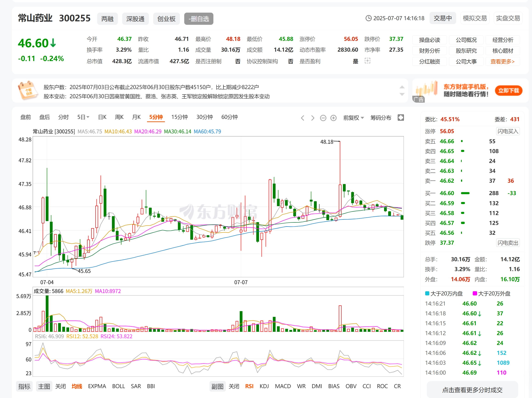This screenshot has height=398, width=532.
Task: Zoom in chart with plus icon
Action: 333,118
